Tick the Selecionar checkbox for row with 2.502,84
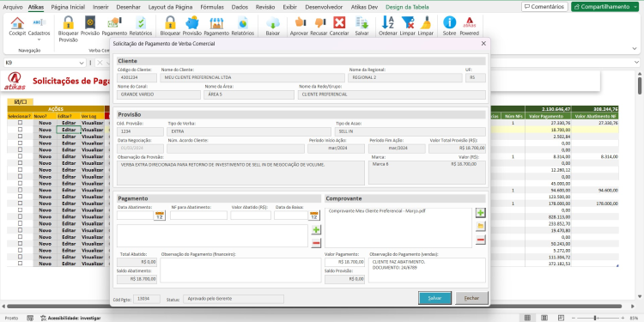The height and width of the screenshot is (322, 644). click(20, 136)
